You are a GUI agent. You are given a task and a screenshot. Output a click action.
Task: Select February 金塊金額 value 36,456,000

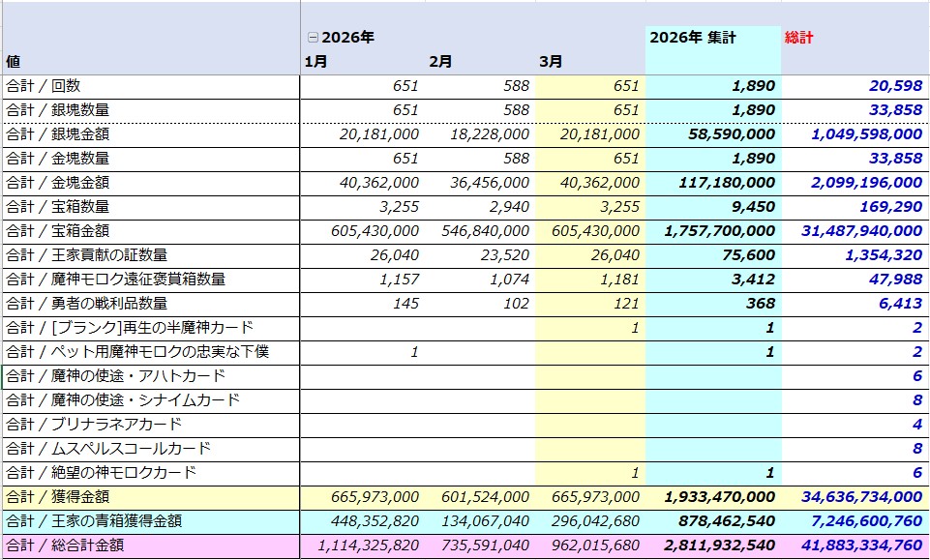490,183
